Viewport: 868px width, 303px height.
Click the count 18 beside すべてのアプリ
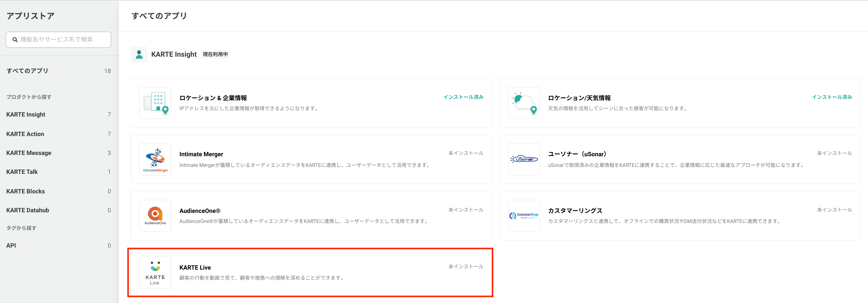point(108,71)
